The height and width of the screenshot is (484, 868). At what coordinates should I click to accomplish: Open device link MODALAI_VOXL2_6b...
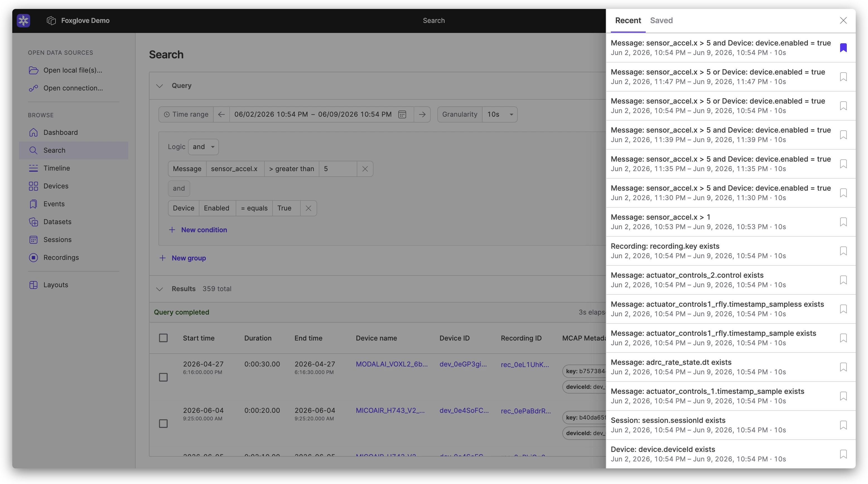click(392, 364)
